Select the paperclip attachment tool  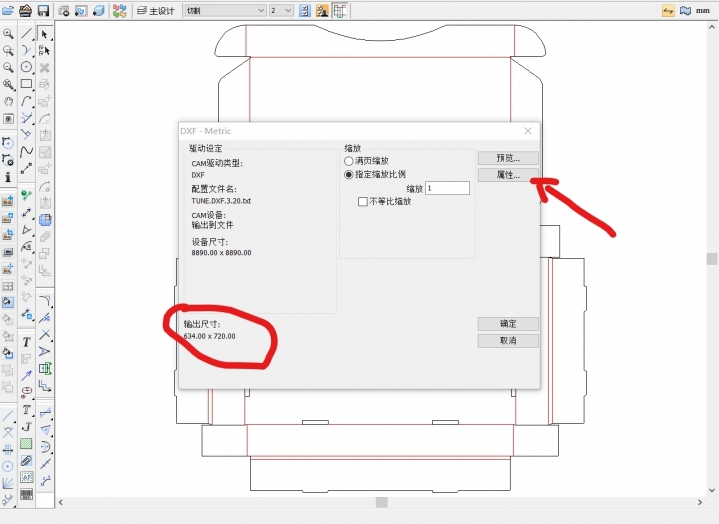point(27,461)
